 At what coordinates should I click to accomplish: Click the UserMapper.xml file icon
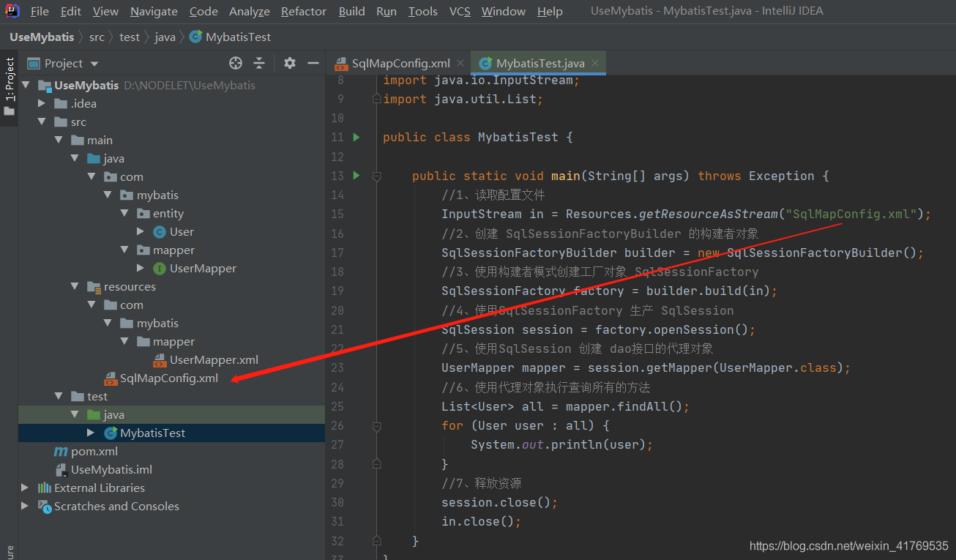159,360
